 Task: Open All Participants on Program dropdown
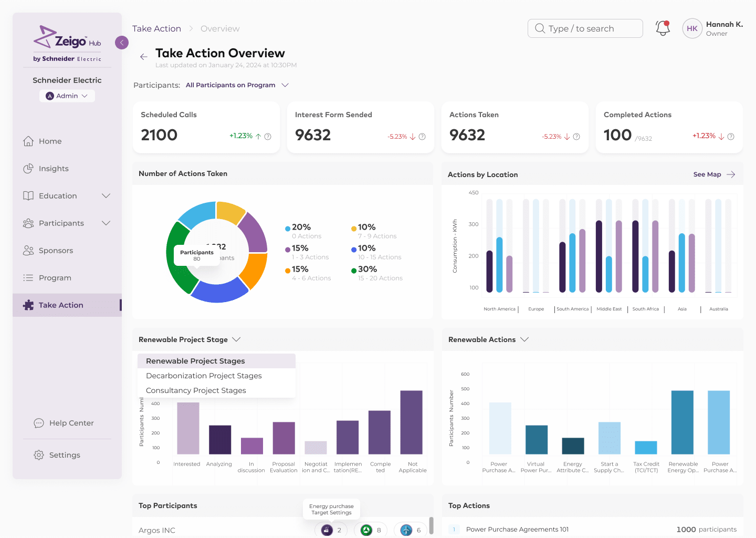tap(237, 85)
